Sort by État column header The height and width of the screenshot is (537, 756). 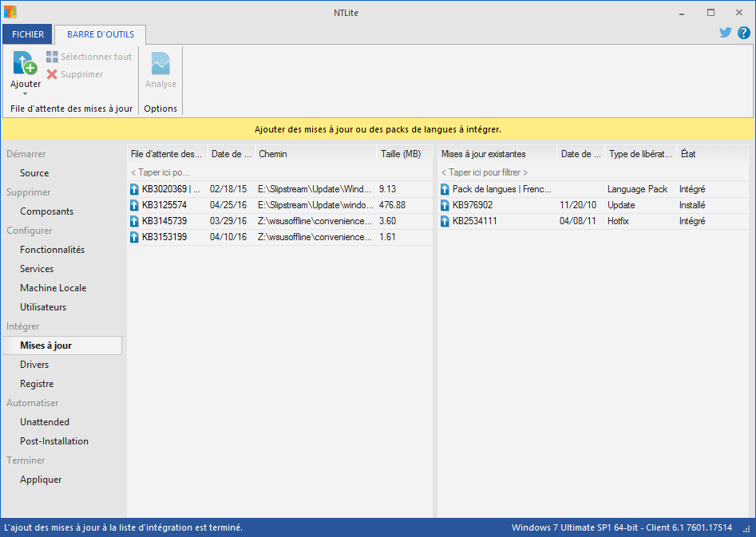[x=713, y=154]
